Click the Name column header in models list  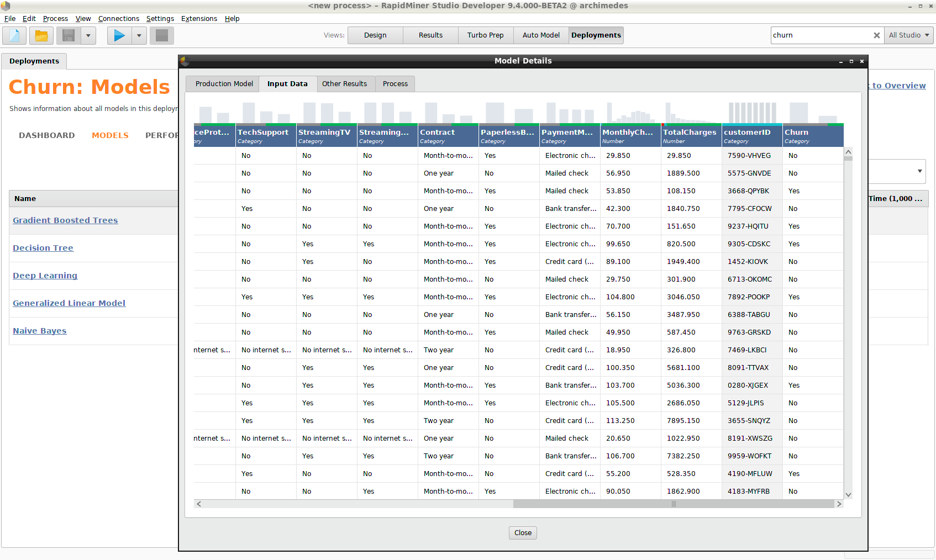coord(93,199)
